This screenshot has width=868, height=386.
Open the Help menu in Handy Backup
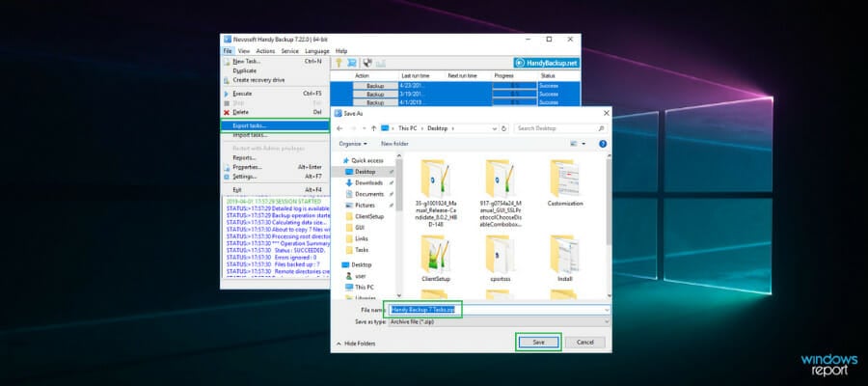pyautogui.click(x=341, y=51)
